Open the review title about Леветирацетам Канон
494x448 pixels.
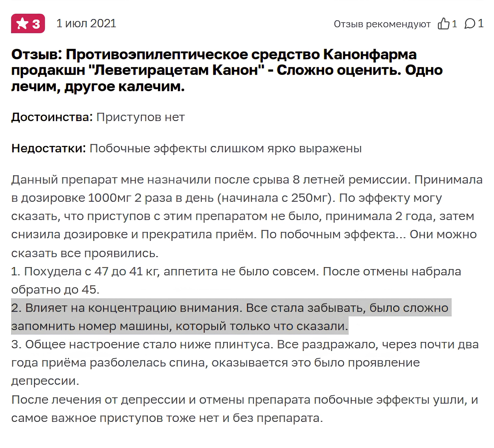[x=227, y=70]
